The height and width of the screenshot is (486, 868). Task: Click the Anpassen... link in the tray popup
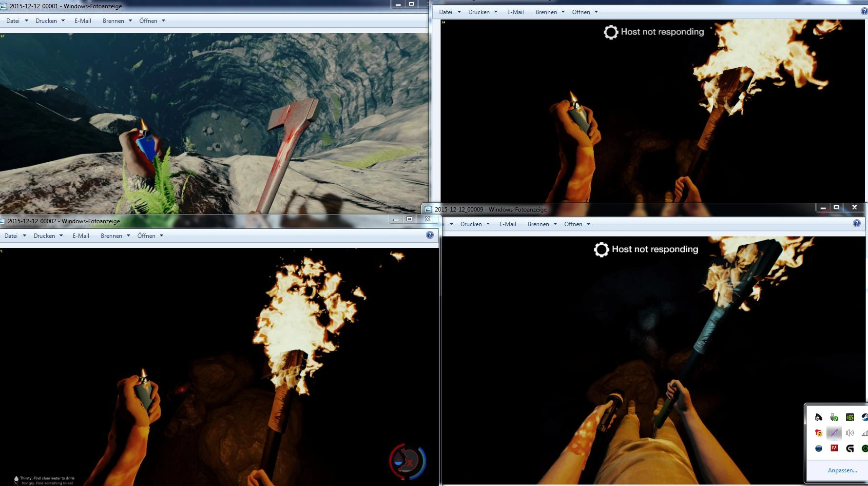(x=842, y=470)
